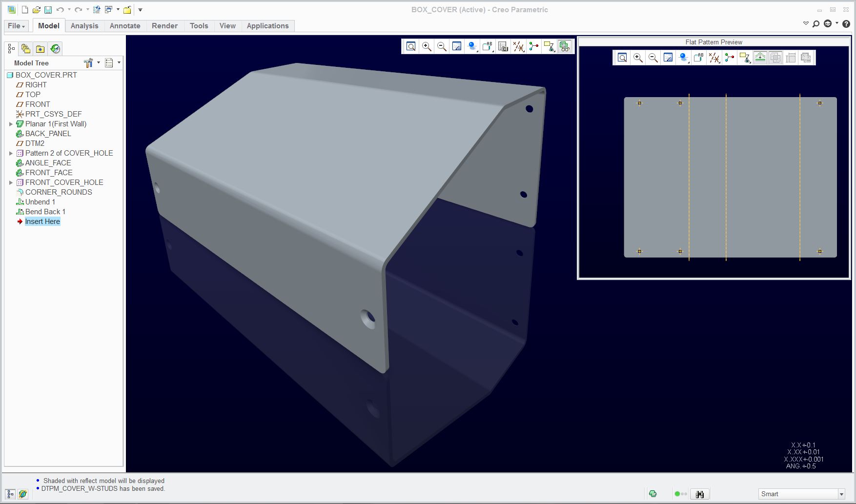Show the Favorites navigator tab
Image resolution: width=856 pixels, height=504 pixels.
click(41, 49)
